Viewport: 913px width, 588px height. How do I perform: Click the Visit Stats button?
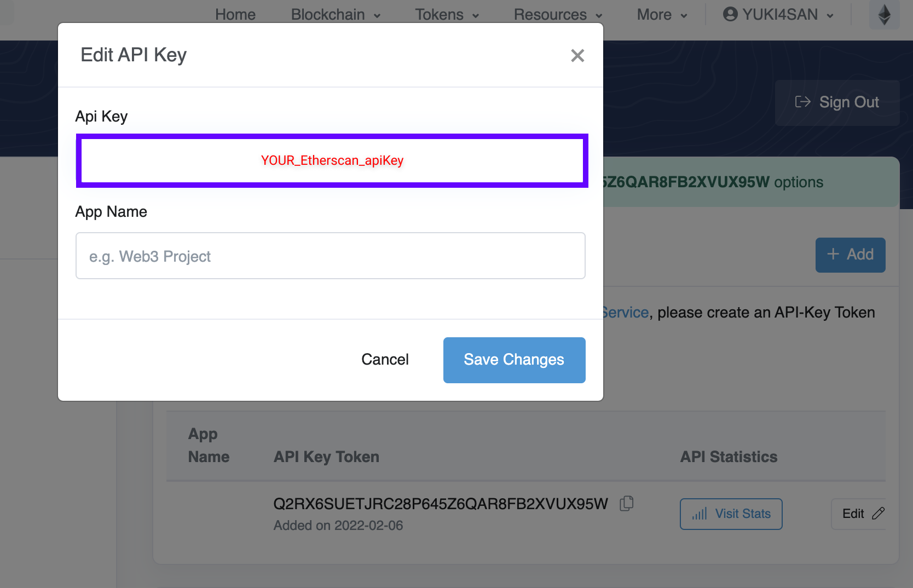tap(731, 514)
